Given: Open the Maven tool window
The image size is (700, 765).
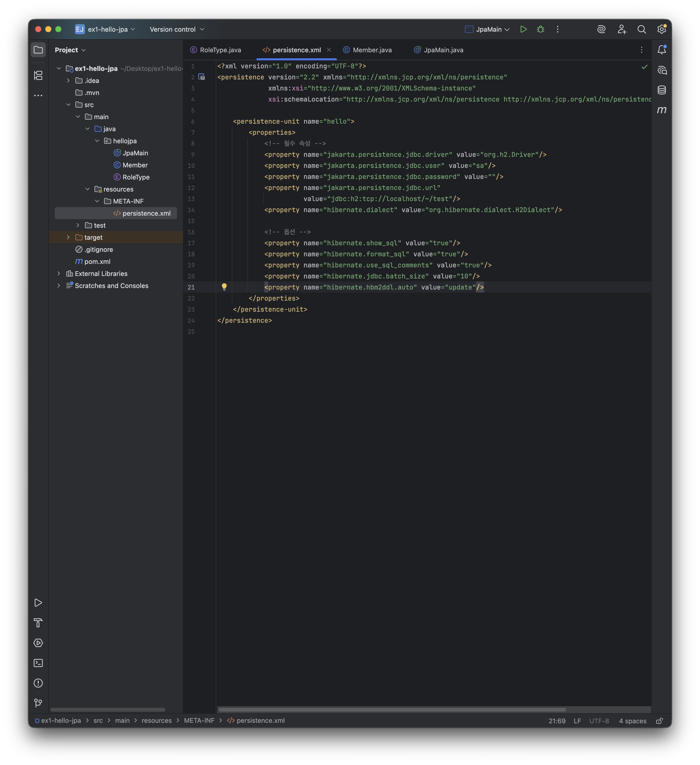Looking at the screenshot, I should click(662, 110).
